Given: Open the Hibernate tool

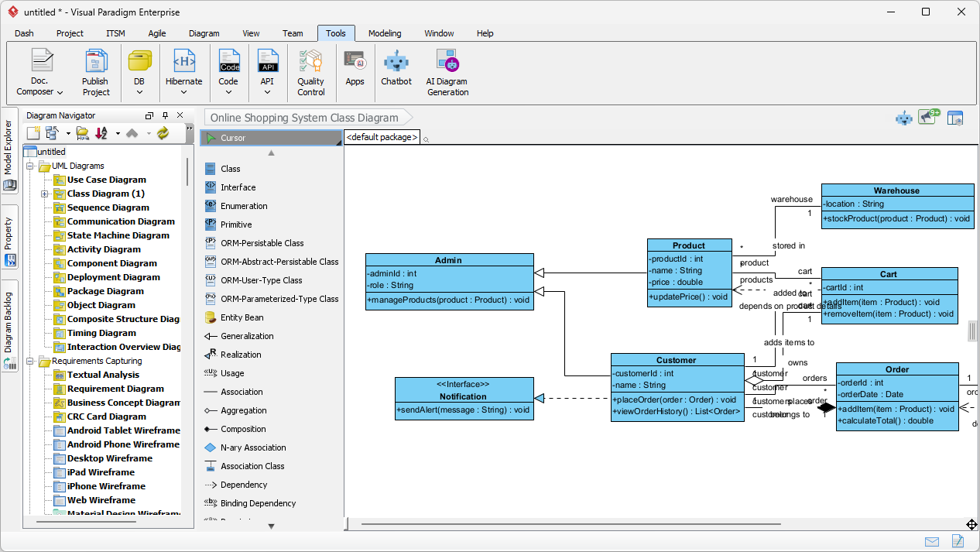Looking at the screenshot, I should 183,70.
